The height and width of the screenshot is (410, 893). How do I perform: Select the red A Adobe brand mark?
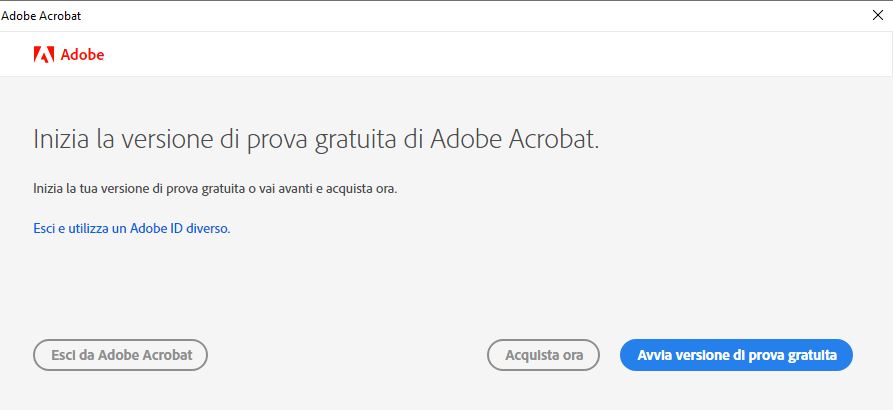44,55
